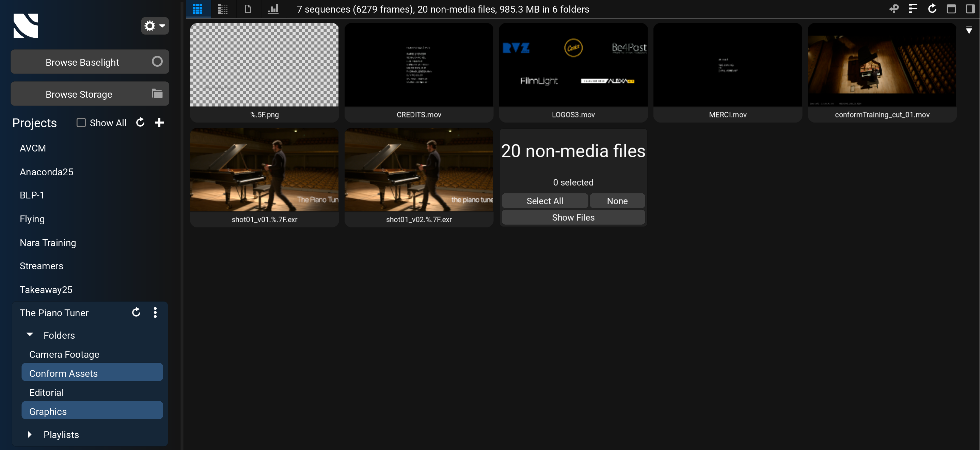Add a new project with plus icon
Viewport: 980px width, 450px height.
(x=159, y=123)
